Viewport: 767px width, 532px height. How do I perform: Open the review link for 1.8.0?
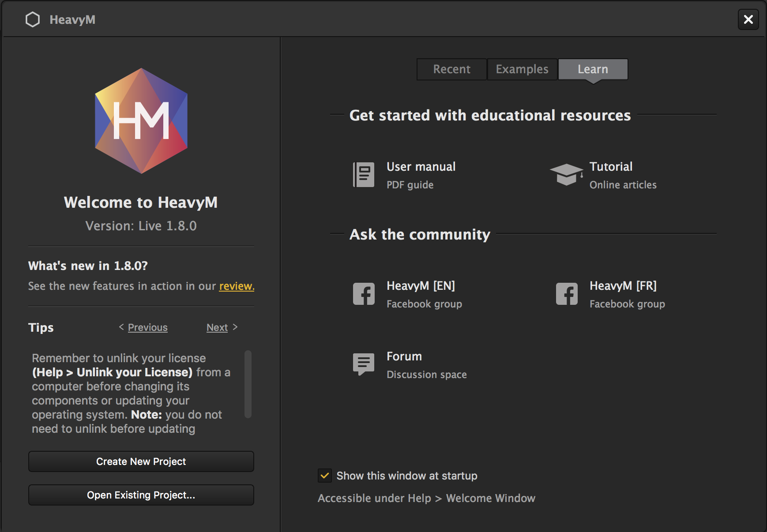pyautogui.click(x=237, y=286)
